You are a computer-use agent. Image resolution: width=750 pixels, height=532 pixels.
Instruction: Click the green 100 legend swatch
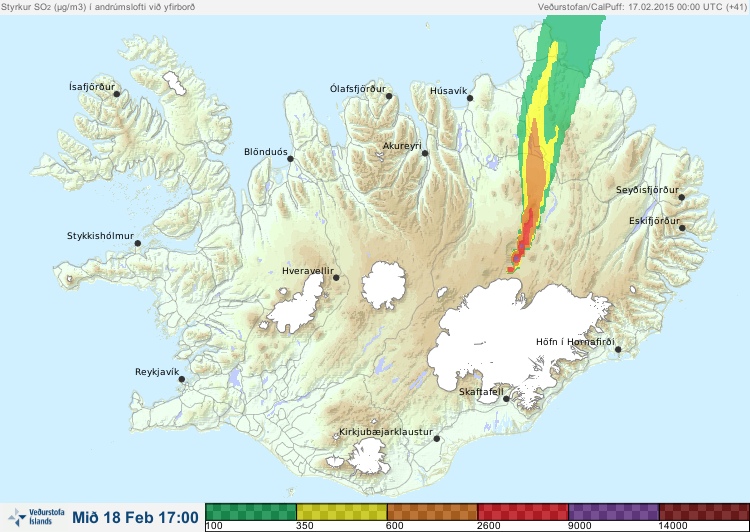pos(251,512)
